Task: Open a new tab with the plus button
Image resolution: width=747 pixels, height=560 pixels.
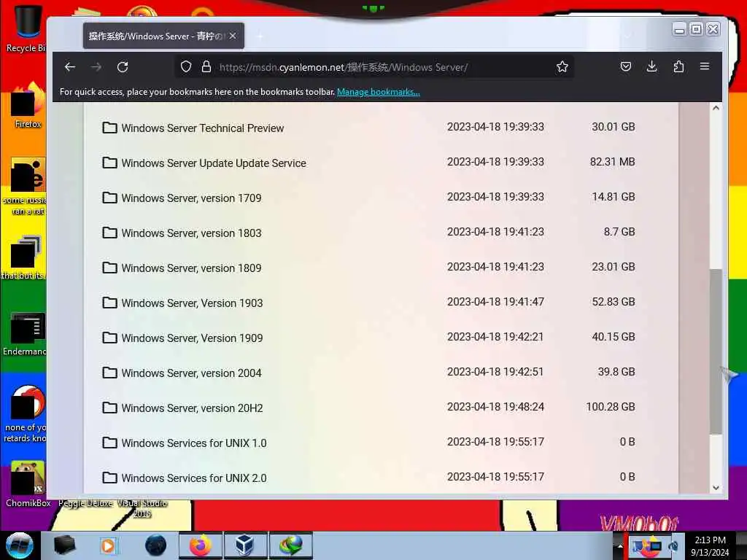Action: [x=260, y=36]
